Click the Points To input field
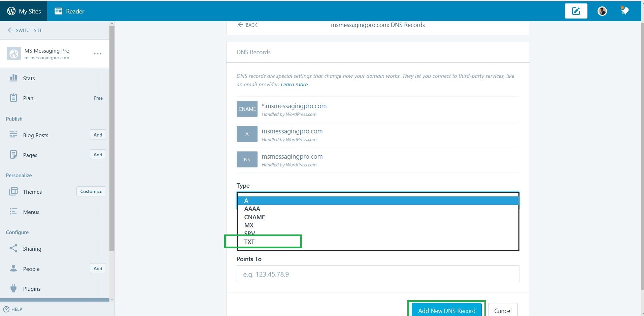Image resolution: width=644 pixels, height=316 pixels. pyautogui.click(x=378, y=274)
